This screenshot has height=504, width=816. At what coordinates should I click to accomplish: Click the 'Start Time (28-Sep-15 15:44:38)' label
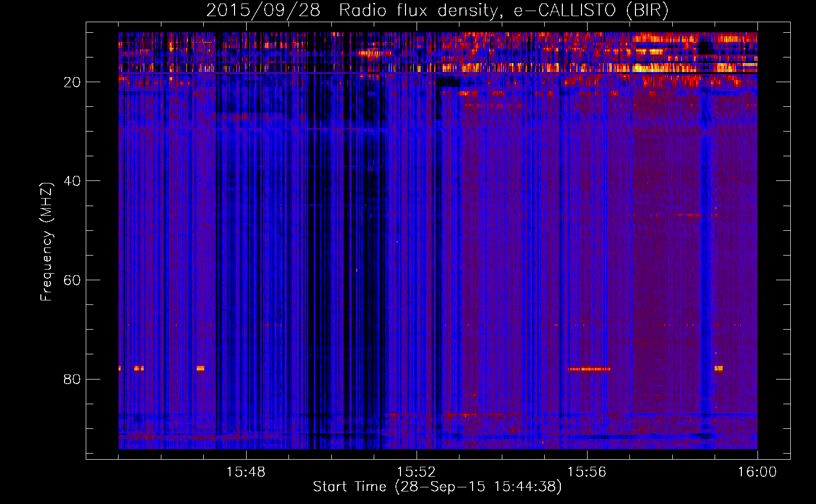[437, 487]
